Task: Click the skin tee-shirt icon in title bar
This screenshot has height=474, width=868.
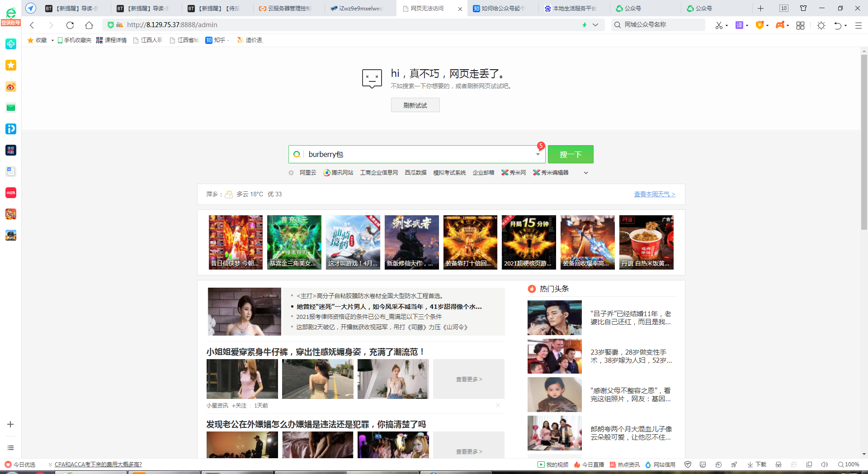Action: 803,8
